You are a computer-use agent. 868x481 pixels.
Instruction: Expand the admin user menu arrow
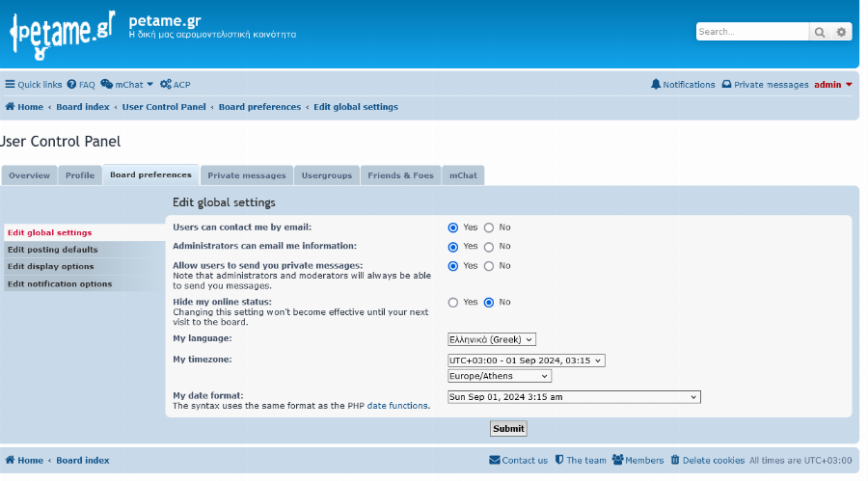[849, 85]
